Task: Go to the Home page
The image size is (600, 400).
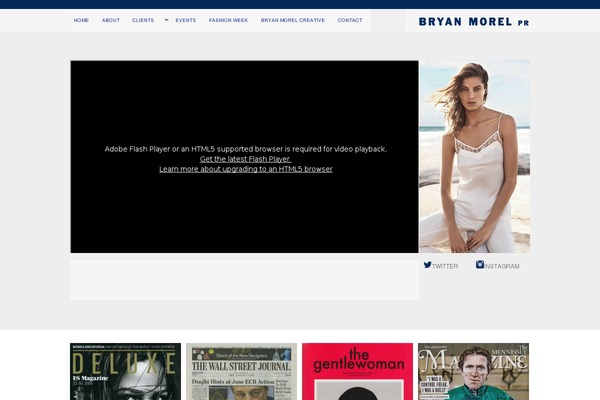Action: [x=81, y=20]
